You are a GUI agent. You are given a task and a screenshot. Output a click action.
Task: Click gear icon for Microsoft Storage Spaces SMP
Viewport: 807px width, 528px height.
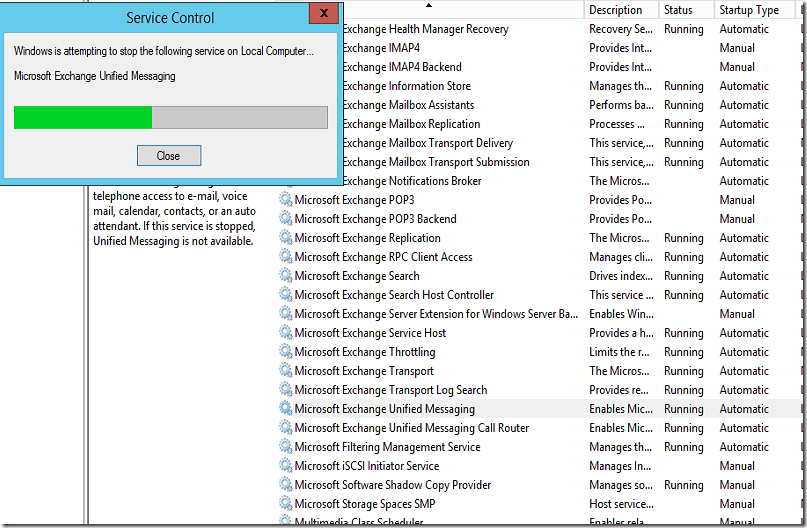tap(286, 504)
